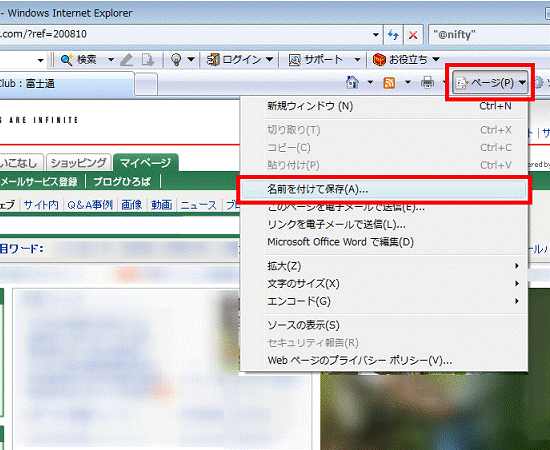Viewport: 550px width, 450px height.
Task: Choose ソースの表示(S) menu item
Action: coord(384,325)
